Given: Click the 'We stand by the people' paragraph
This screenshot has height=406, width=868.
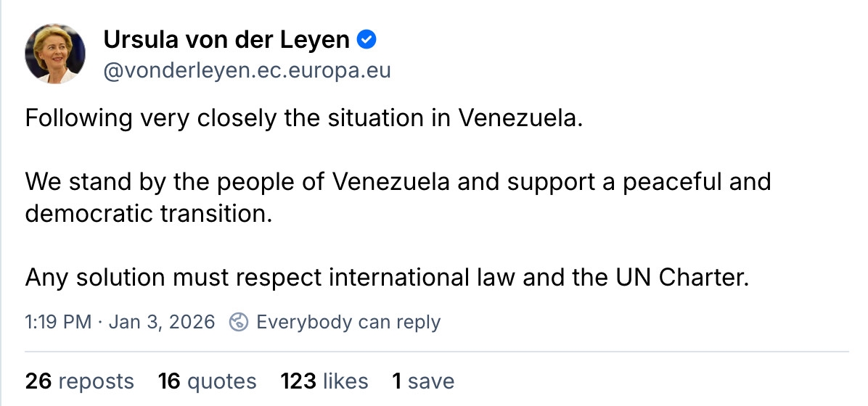Looking at the screenshot, I should click(398, 181).
